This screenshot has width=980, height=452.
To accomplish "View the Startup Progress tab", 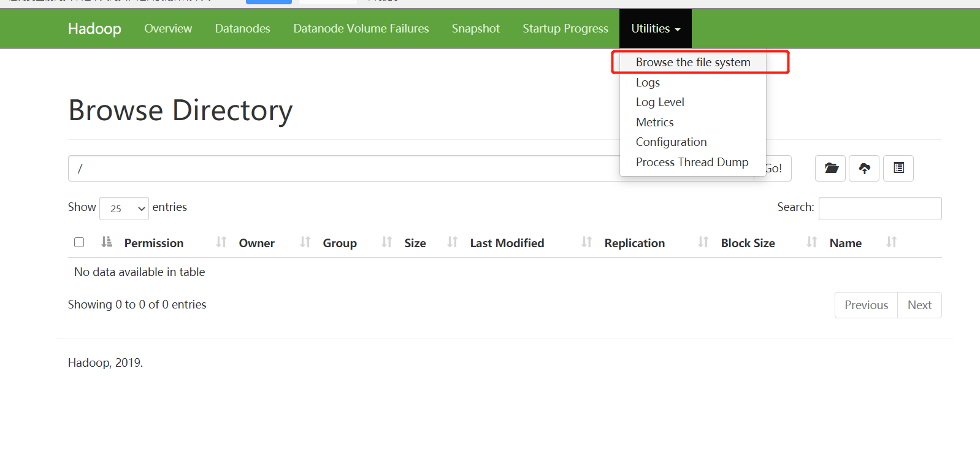I will tap(565, 29).
